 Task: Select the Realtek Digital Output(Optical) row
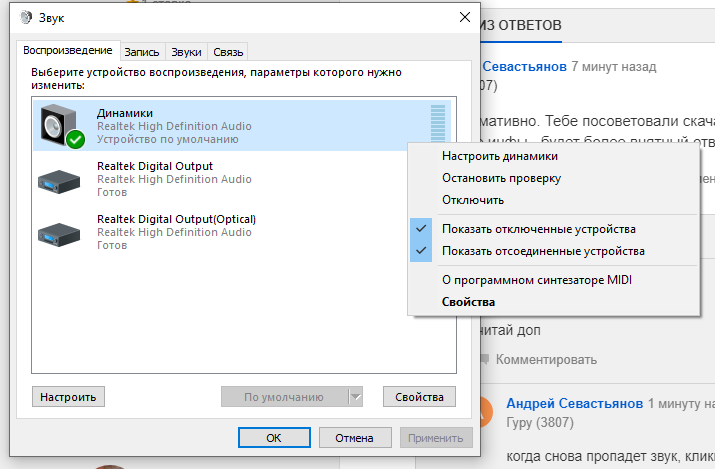244,232
